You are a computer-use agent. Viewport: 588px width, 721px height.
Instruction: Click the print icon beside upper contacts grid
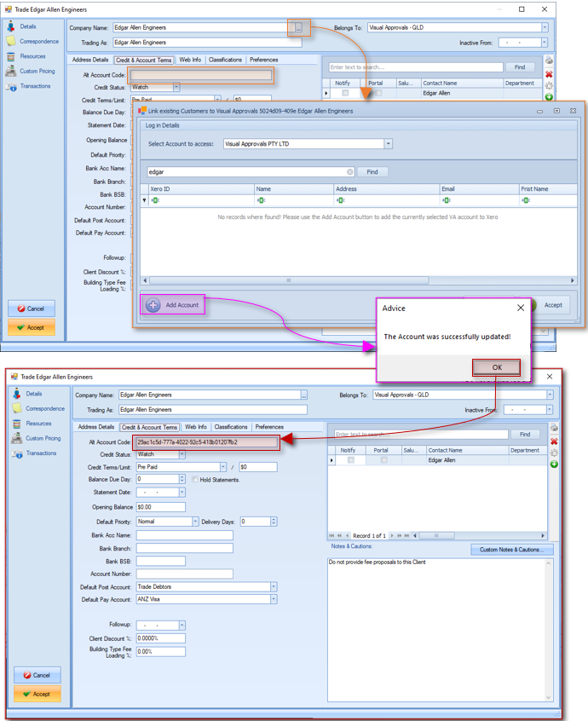click(549, 61)
